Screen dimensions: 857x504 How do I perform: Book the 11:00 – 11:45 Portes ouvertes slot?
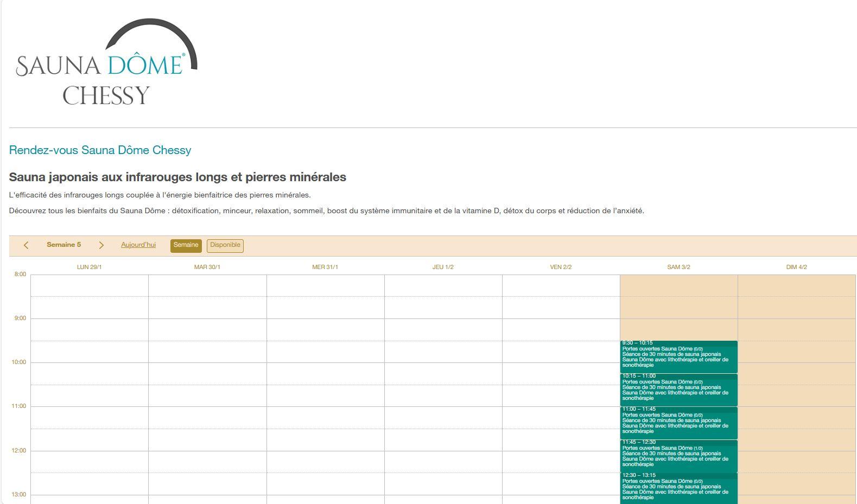coord(678,423)
